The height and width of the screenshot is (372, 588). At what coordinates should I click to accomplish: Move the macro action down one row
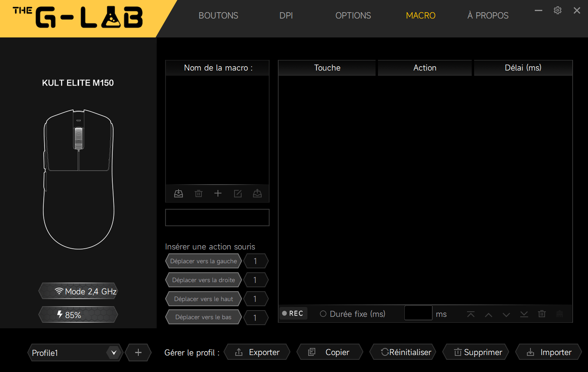click(x=506, y=314)
